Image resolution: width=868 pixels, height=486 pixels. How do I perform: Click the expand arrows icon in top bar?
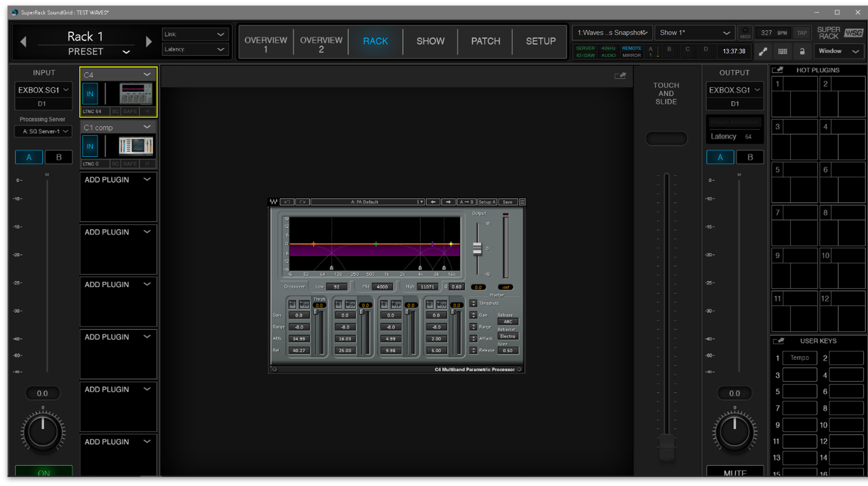(763, 52)
